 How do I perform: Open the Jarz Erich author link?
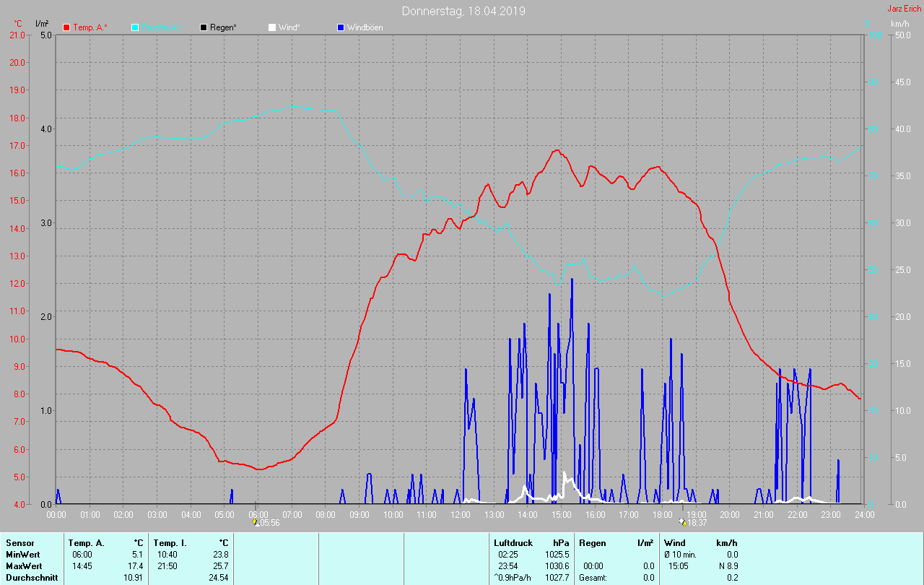pyautogui.click(x=904, y=9)
